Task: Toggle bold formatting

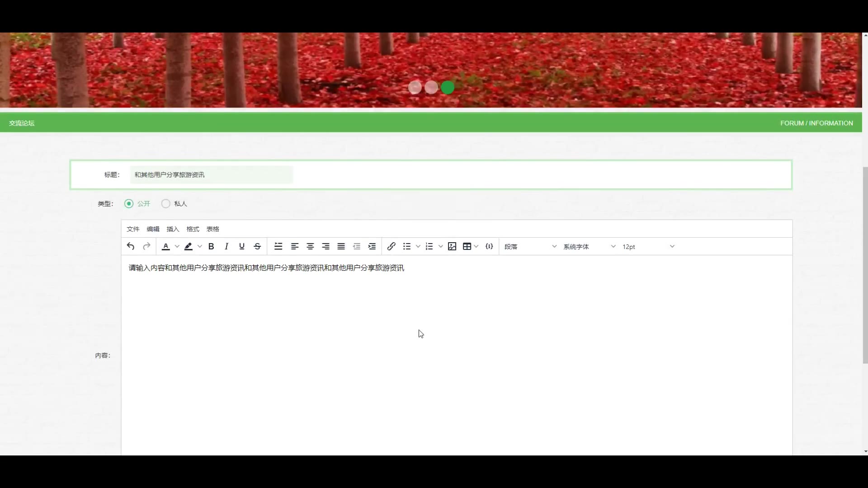Action: [211, 246]
